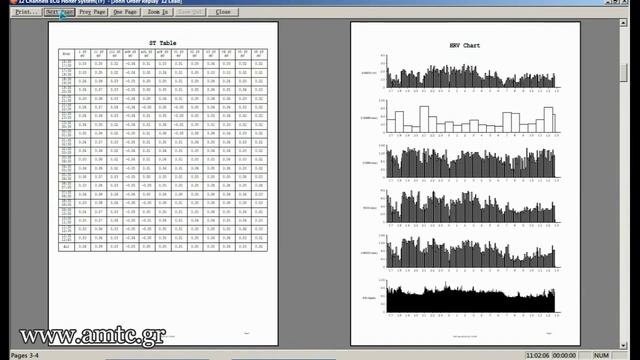The image size is (640, 360).
Task: Click the greyed-out Zoom Out button
Action: [x=190, y=12]
